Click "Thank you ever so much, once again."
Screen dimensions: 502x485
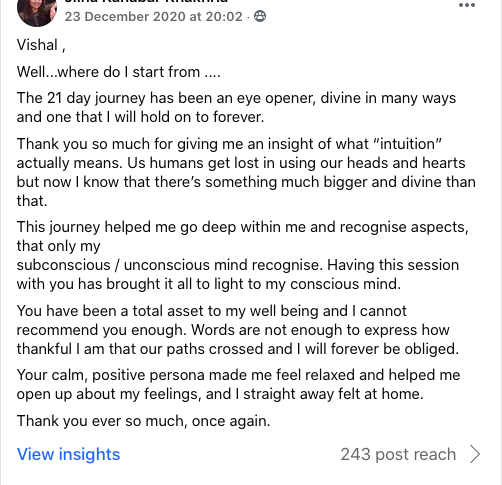[143, 421]
